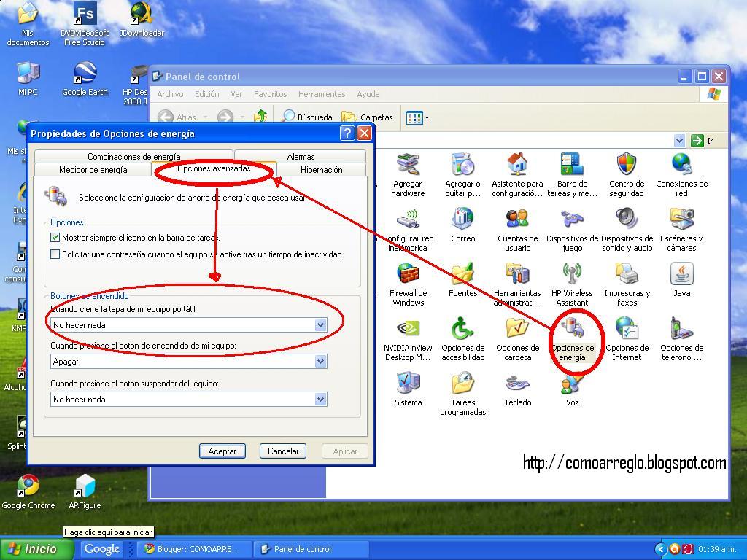Open Cuentas de usuario icon
The width and height of the screenshot is (747, 560).
517,219
